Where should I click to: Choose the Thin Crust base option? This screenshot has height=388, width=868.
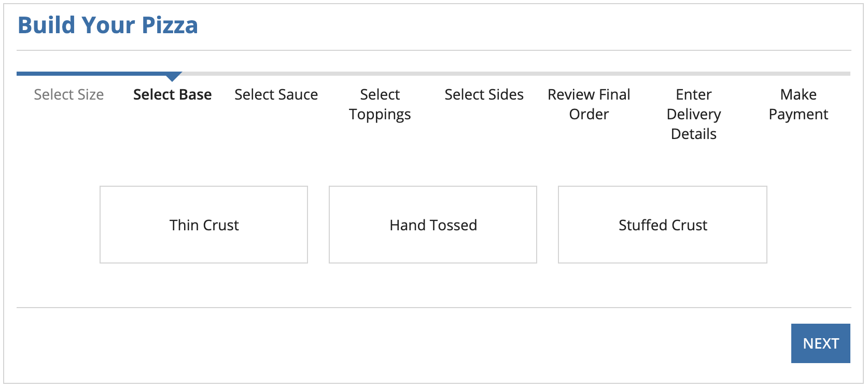[204, 225]
